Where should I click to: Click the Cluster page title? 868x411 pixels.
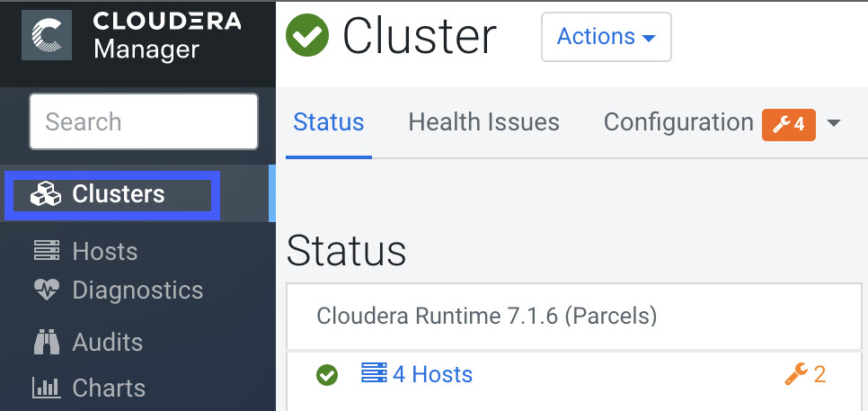pyautogui.click(x=419, y=37)
